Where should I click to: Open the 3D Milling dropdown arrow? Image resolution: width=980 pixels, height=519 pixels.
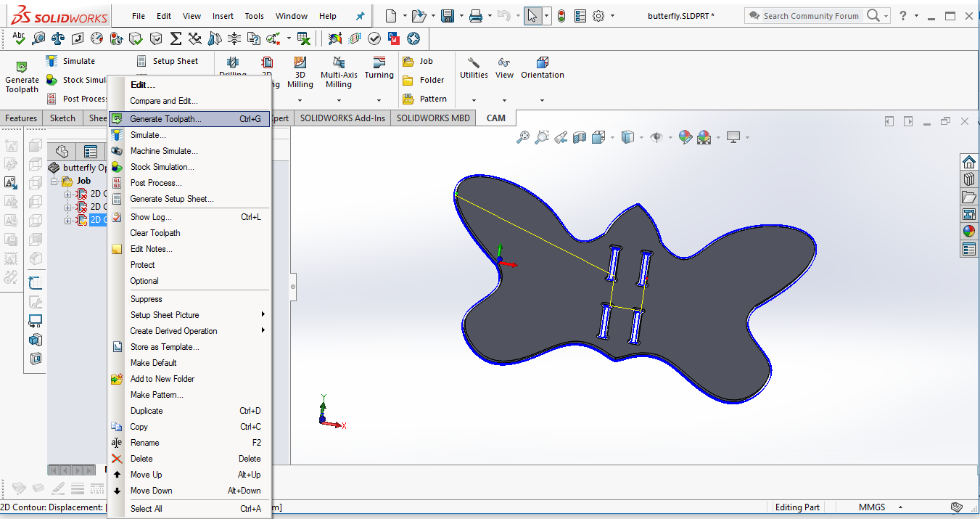[300, 100]
